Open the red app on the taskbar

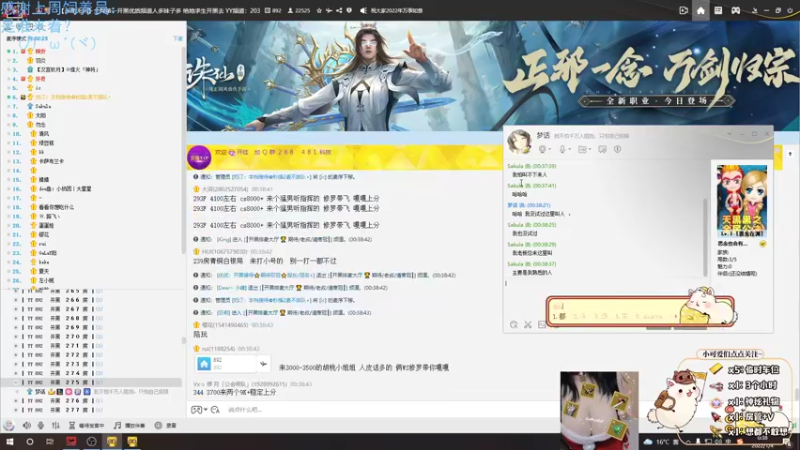(x=71, y=441)
